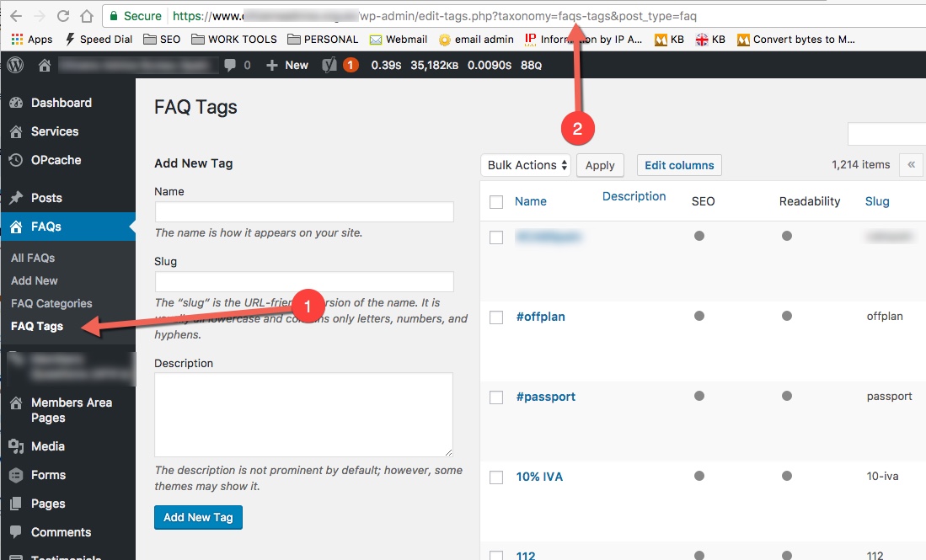This screenshot has height=560, width=926.
Task: Open Members Area Pages in sidebar
Action: [x=72, y=410]
